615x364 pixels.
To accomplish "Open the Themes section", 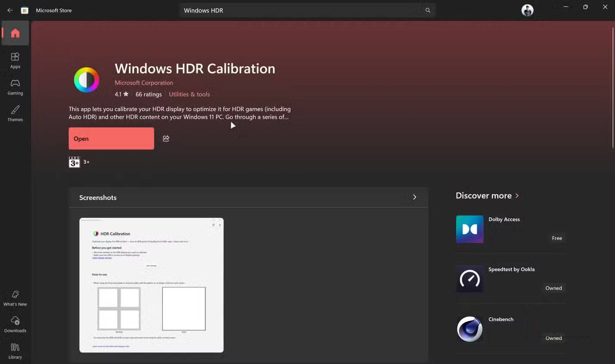I will coord(15,113).
